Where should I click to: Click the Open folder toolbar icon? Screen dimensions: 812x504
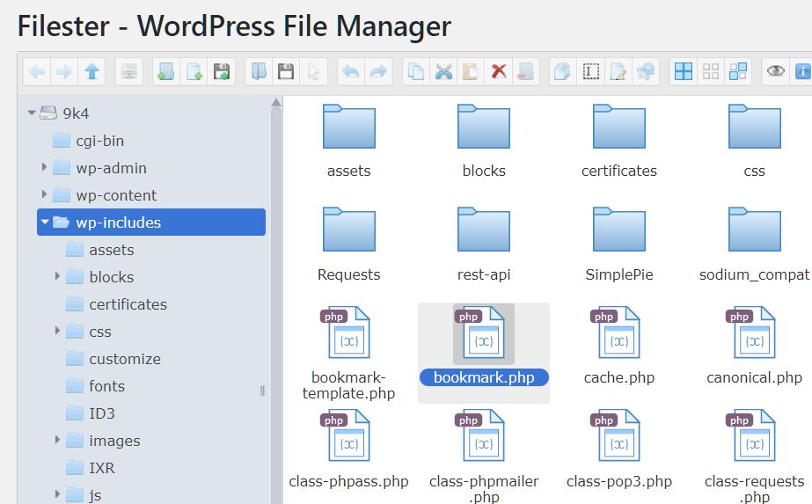coord(259,71)
